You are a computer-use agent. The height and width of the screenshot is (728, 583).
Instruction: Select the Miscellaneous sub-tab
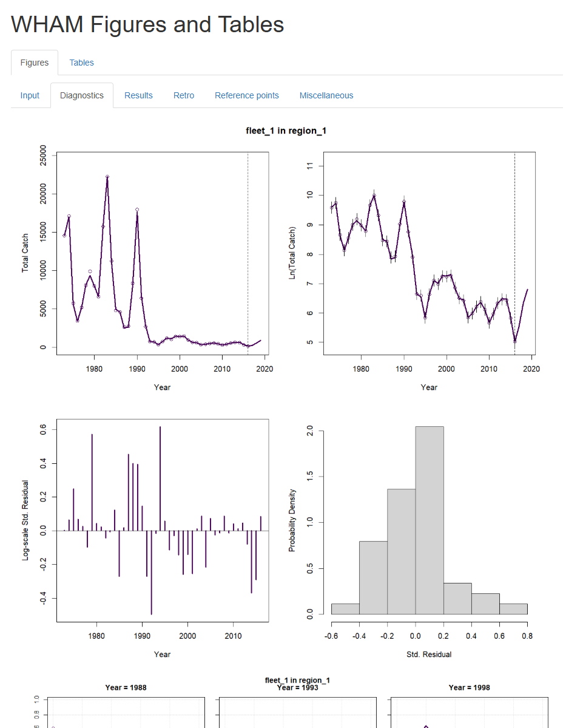tap(326, 95)
